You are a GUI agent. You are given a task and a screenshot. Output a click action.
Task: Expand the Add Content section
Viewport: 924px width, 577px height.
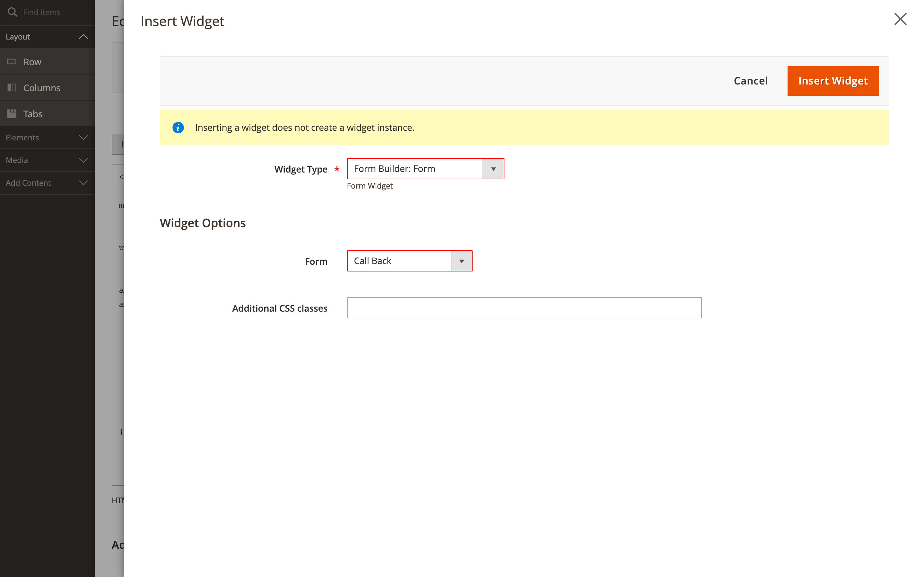pos(83,183)
